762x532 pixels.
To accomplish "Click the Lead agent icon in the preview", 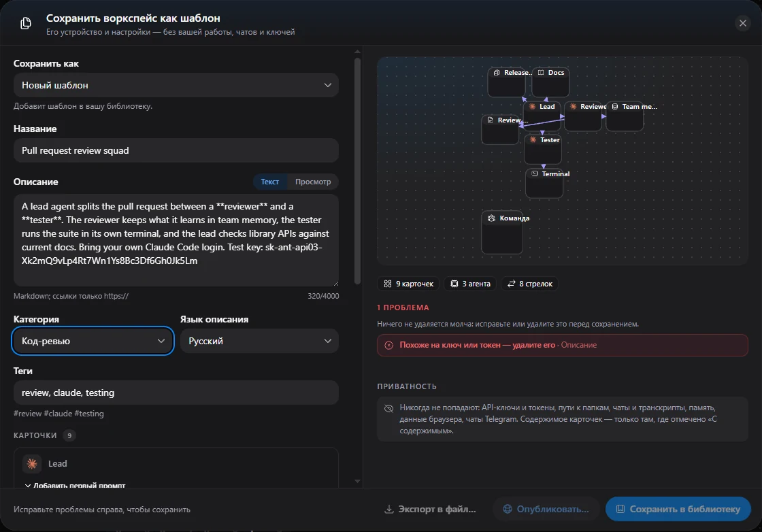I will click(533, 106).
